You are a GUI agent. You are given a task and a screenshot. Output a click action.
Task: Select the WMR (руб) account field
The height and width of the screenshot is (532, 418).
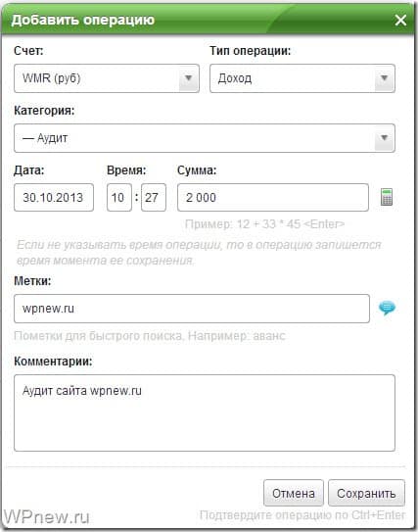[x=107, y=78]
